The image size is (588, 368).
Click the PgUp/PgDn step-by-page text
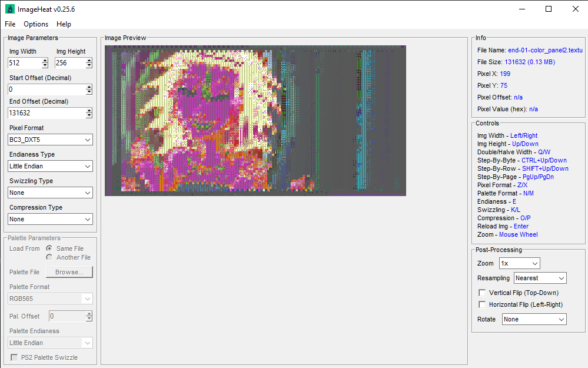click(538, 177)
